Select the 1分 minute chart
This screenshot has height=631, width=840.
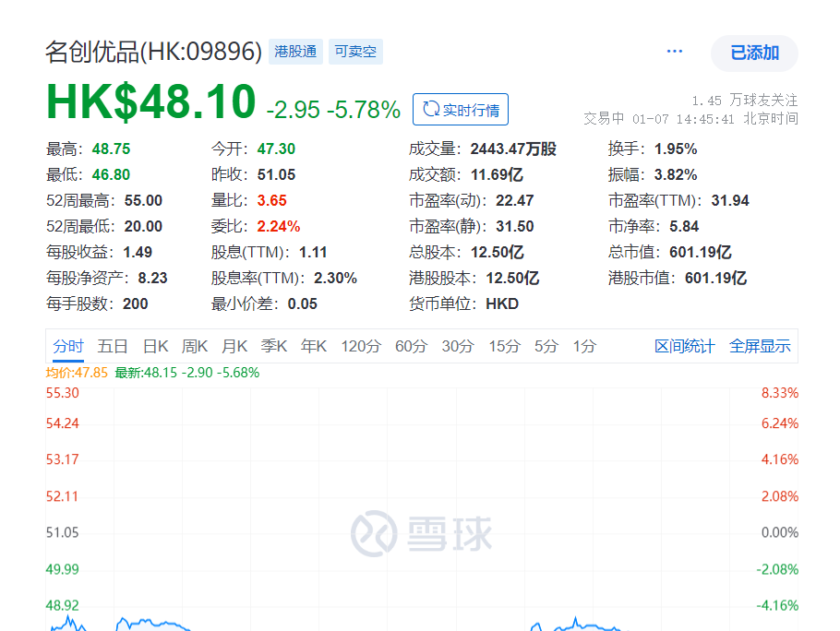click(x=582, y=346)
